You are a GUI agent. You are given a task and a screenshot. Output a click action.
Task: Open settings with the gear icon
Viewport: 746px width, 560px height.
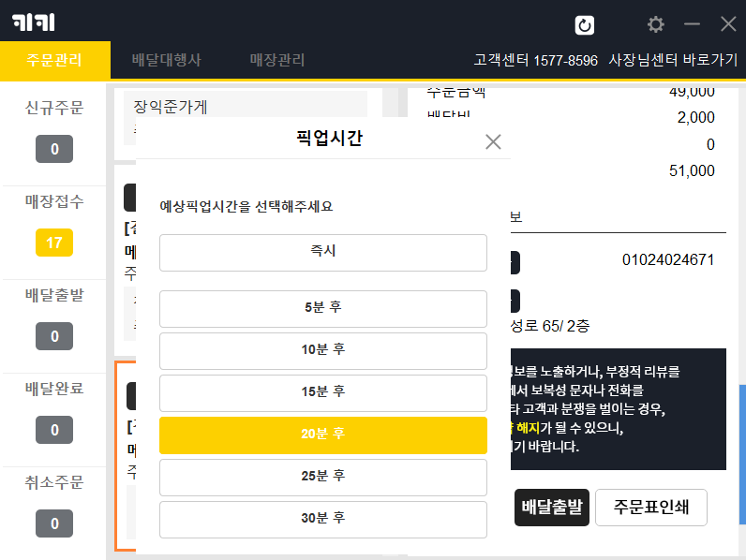(x=656, y=24)
